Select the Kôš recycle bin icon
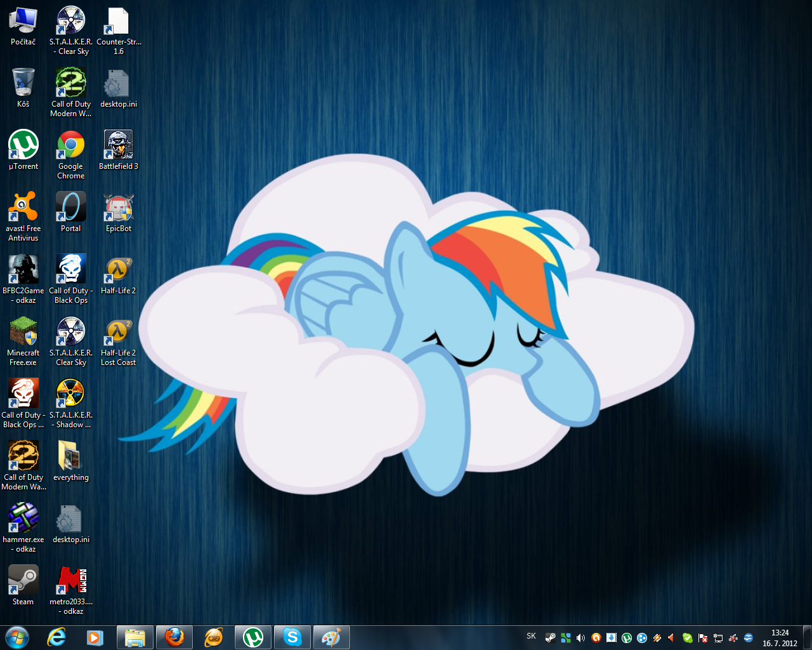 coord(23,88)
